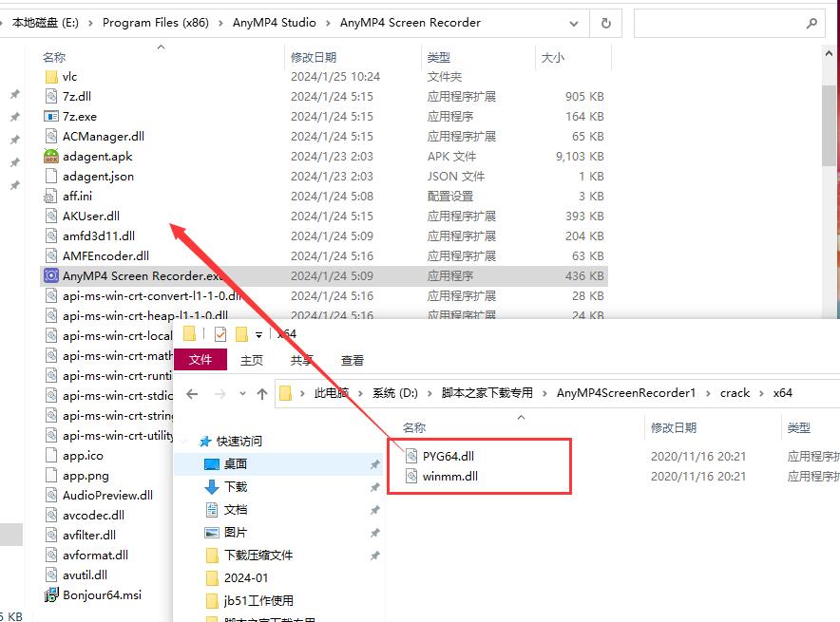Expand the chevron after AnyMP4 Studio

pyautogui.click(x=328, y=23)
